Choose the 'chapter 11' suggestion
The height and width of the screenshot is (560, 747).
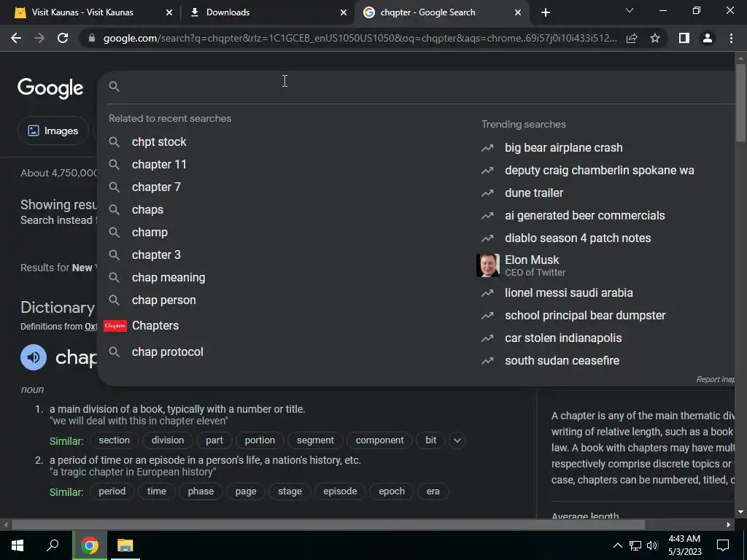[x=159, y=164]
